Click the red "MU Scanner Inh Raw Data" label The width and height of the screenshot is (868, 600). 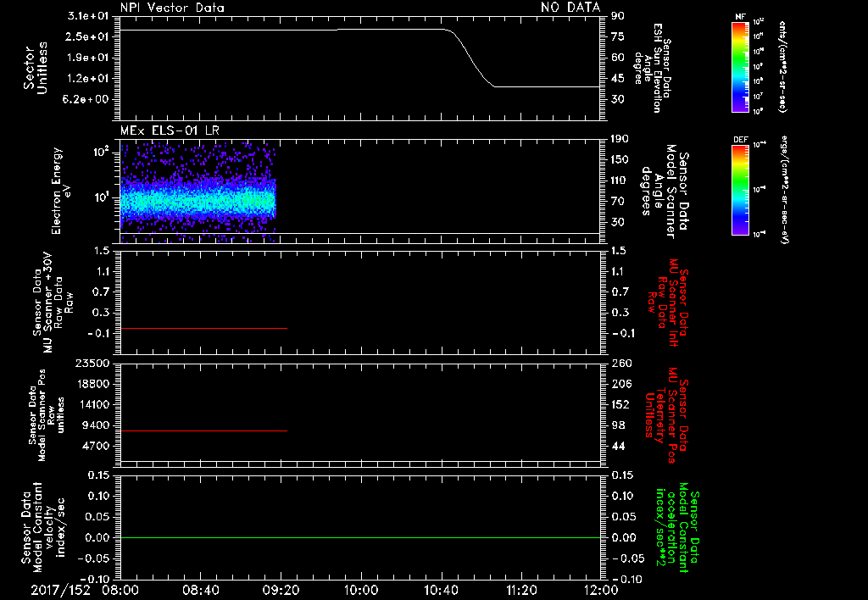coord(667,303)
